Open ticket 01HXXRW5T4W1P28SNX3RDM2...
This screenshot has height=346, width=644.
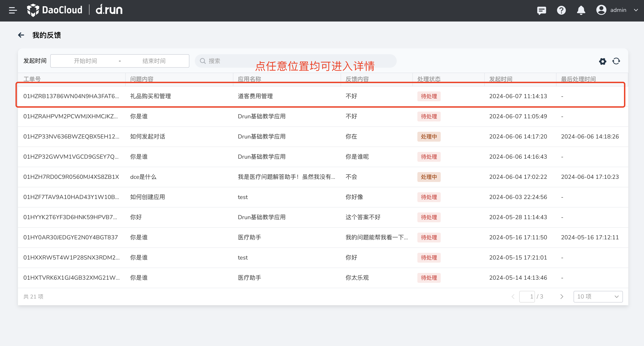[x=72, y=258]
